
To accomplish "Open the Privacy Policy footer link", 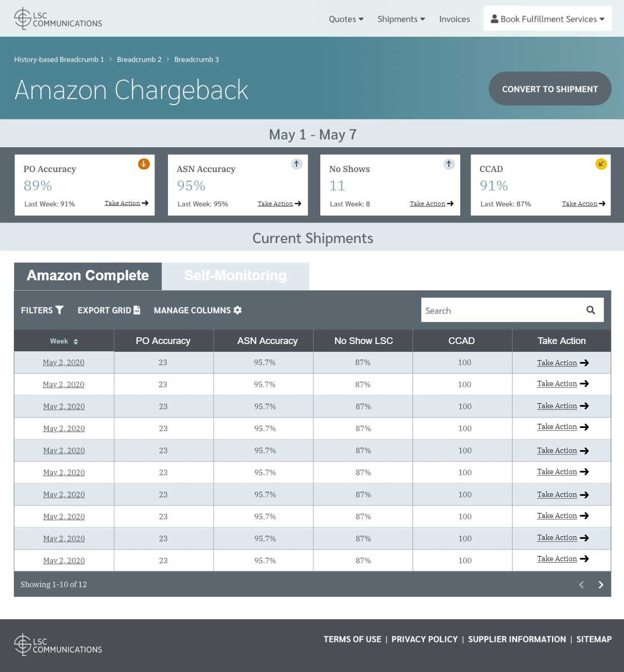I will [424, 639].
